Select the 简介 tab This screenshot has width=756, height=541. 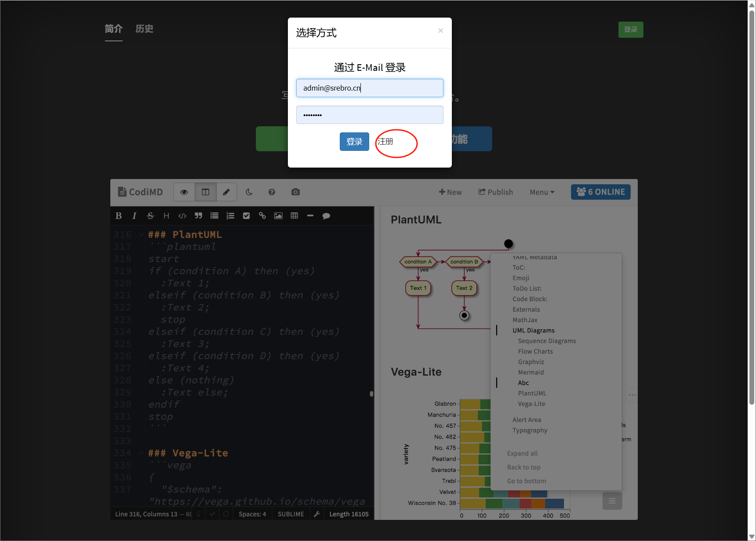pyautogui.click(x=113, y=29)
